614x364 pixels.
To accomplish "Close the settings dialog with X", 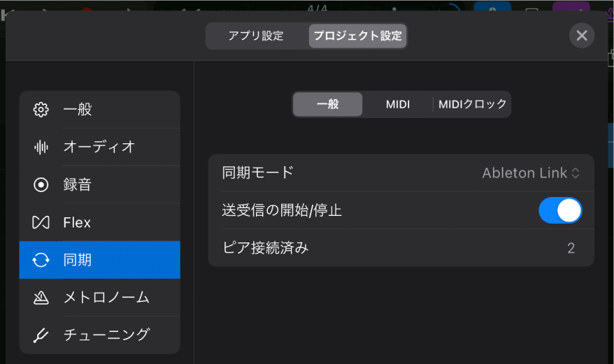I will [582, 36].
